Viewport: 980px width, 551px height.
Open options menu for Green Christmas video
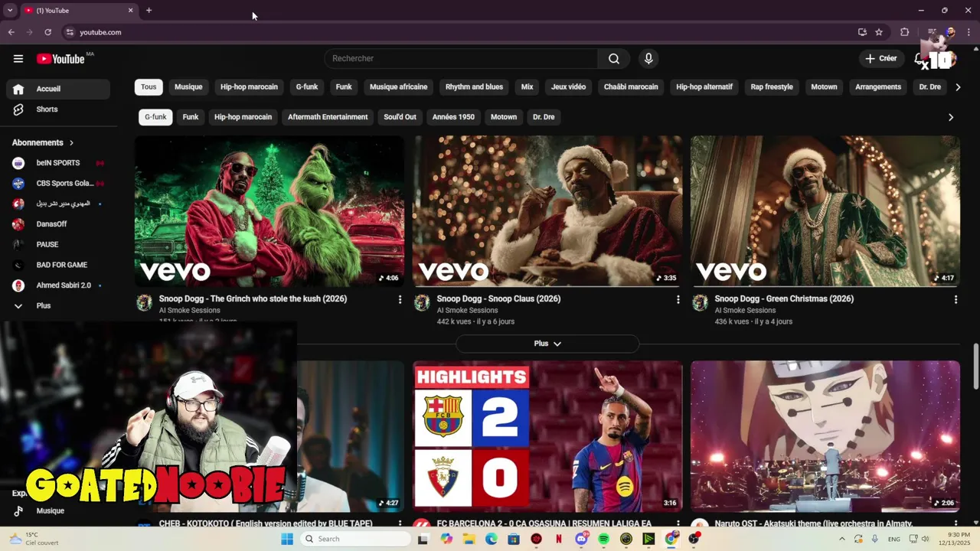pos(955,300)
